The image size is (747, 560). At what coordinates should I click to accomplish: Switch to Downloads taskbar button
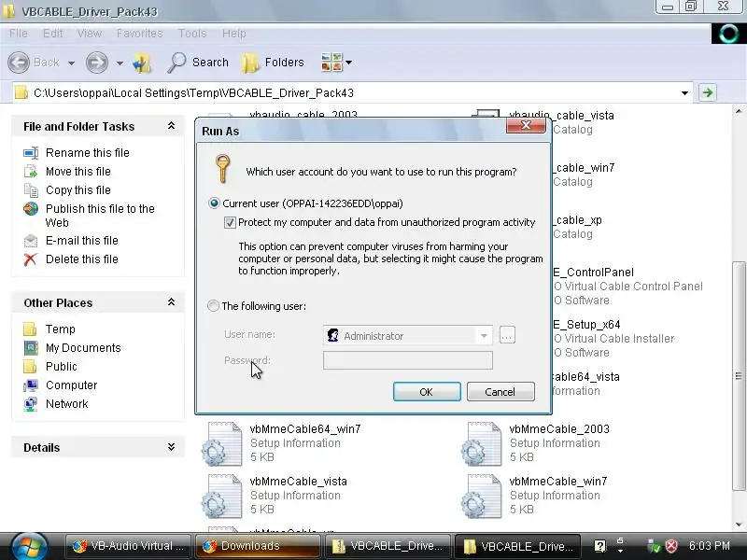pos(258,546)
